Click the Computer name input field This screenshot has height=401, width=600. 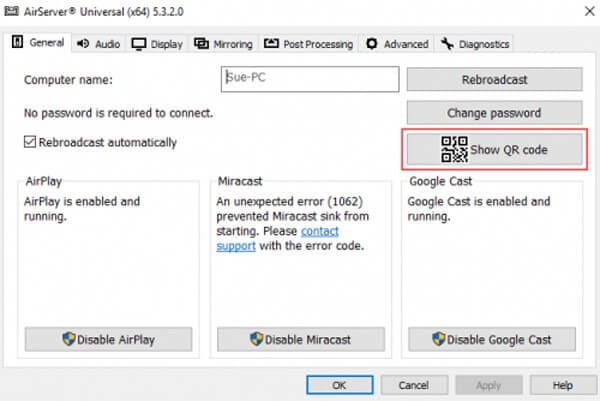(310, 79)
